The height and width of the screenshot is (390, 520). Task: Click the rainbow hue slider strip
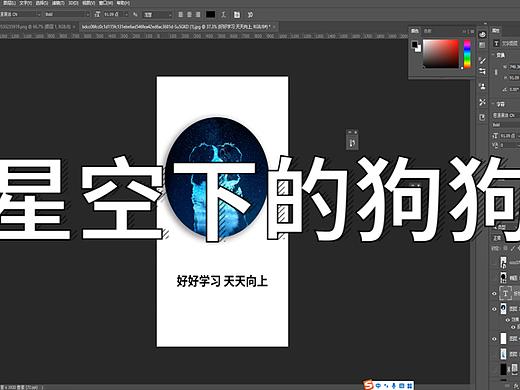coord(467,54)
